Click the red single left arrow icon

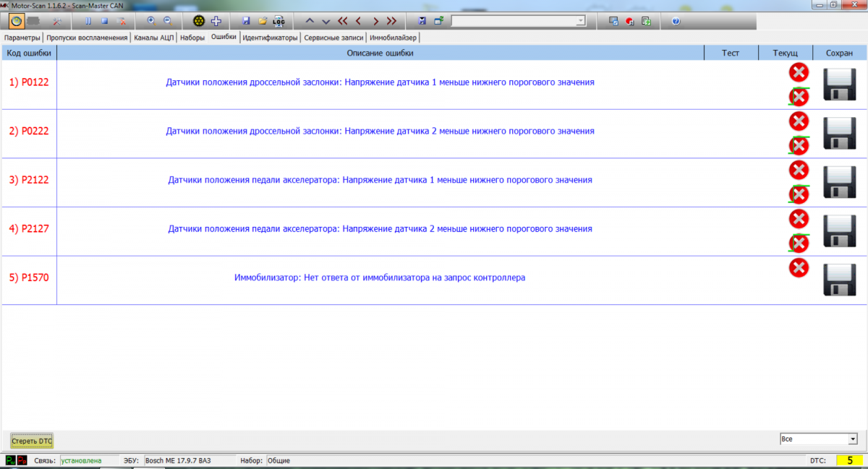point(358,21)
